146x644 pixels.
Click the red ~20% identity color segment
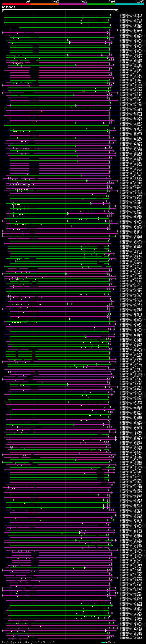[x=16, y=4]
